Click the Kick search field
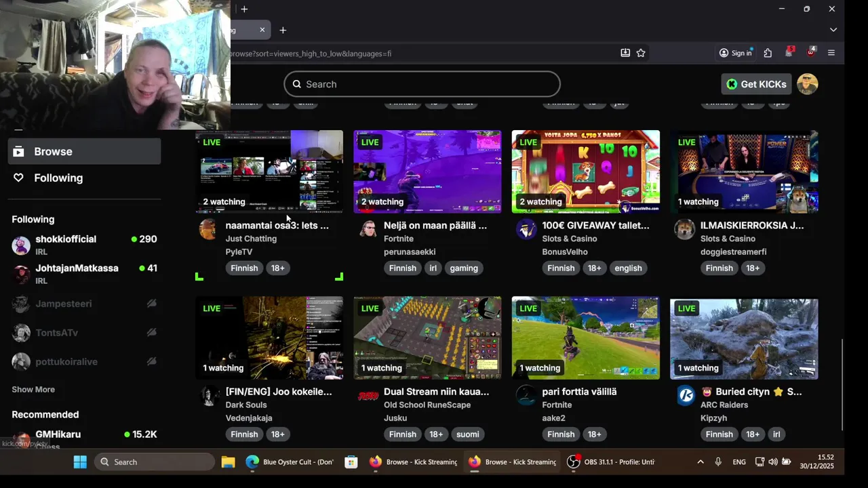Screen dimensions: 868x488 pyautogui.click(x=422, y=84)
